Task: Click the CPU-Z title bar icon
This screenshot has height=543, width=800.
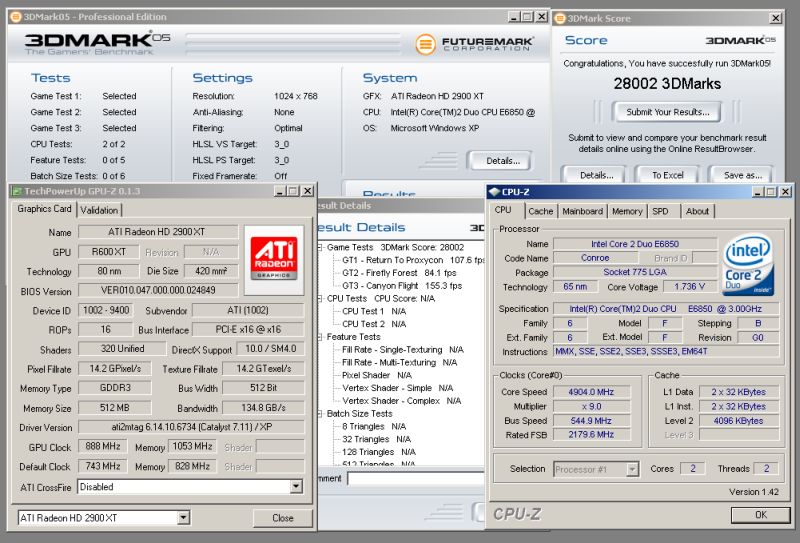Action: (494, 192)
